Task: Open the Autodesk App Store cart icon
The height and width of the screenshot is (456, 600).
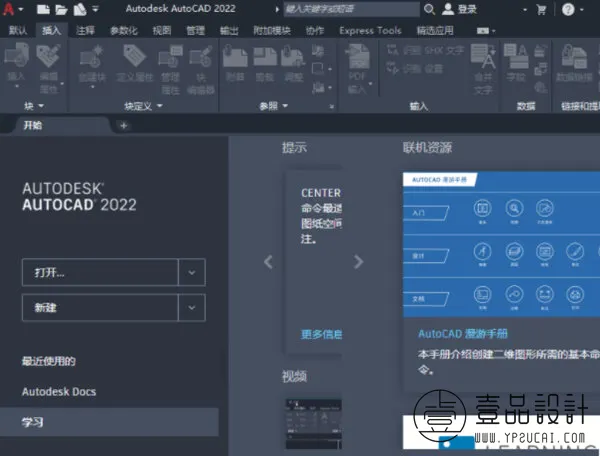Action: tap(541, 9)
